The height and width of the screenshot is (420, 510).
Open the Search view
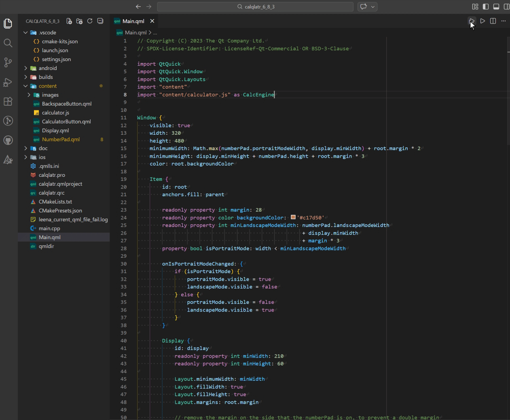[x=8, y=43]
